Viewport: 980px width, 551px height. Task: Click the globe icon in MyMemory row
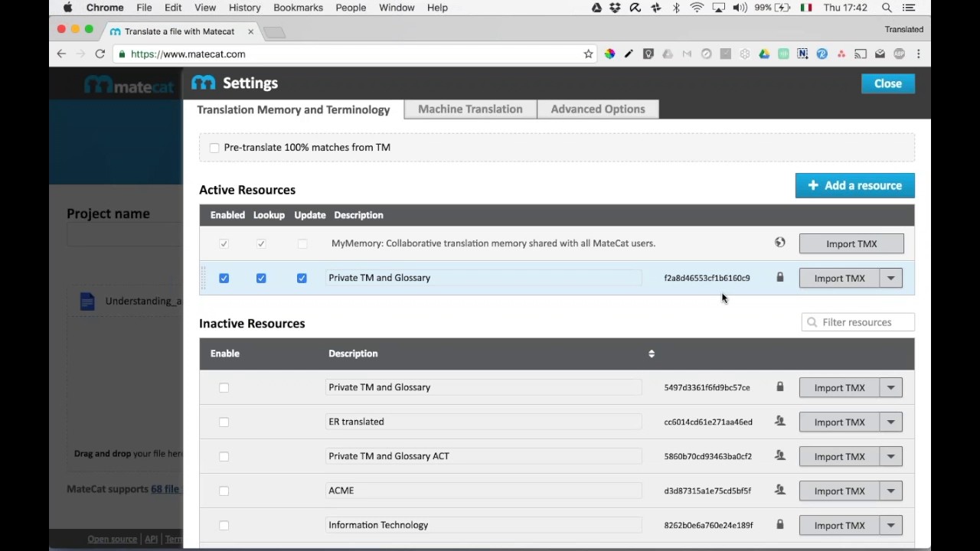coord(779,243)
